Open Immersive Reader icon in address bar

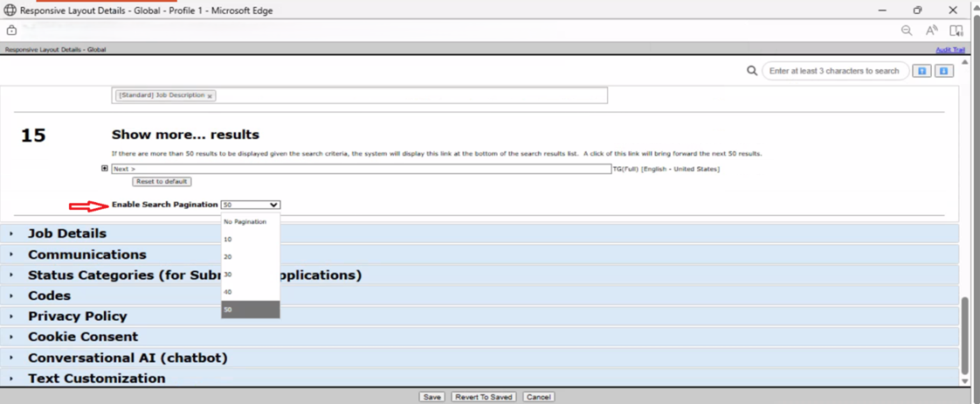(x=956, y=31)
